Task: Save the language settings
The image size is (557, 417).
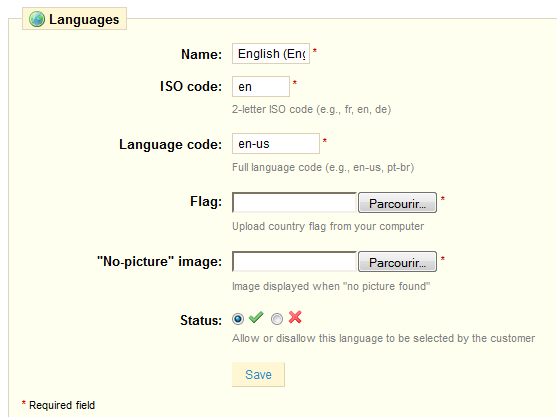Action: pyautogui.click(x=258, y=374)
